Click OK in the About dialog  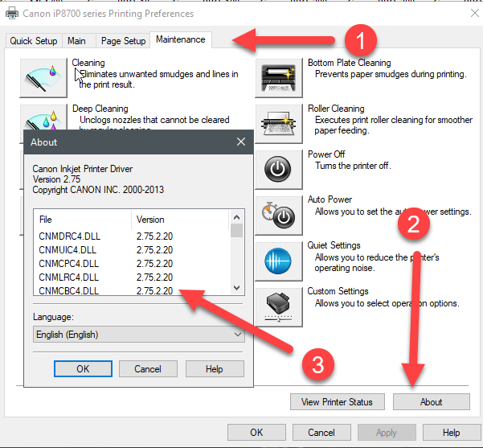tap(83, 368)
